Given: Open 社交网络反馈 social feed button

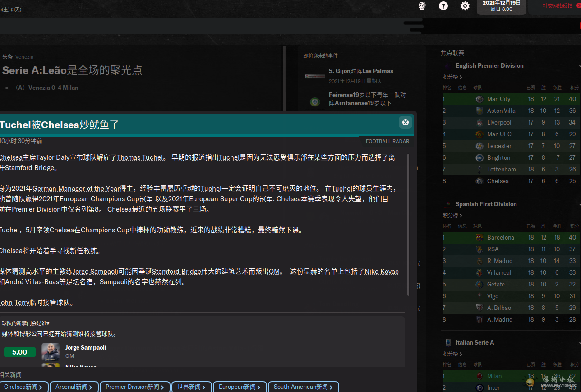Looking at the screenshot, I should (559, 6).
